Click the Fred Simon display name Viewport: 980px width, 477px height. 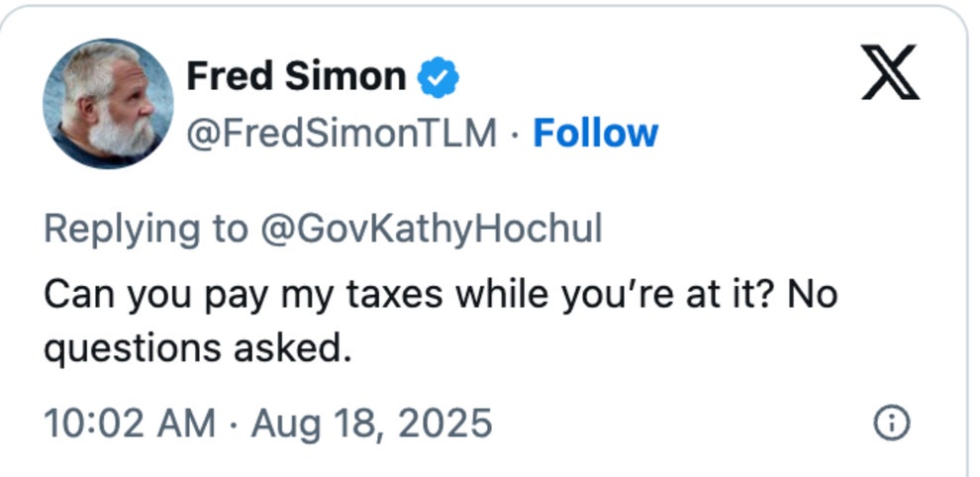click(296, 76)
